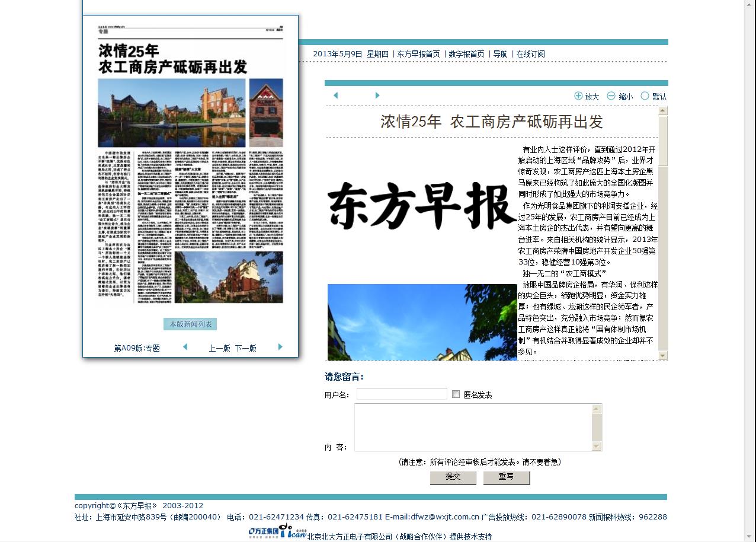Click the 下一版 next page link

[x=245, y=348]
